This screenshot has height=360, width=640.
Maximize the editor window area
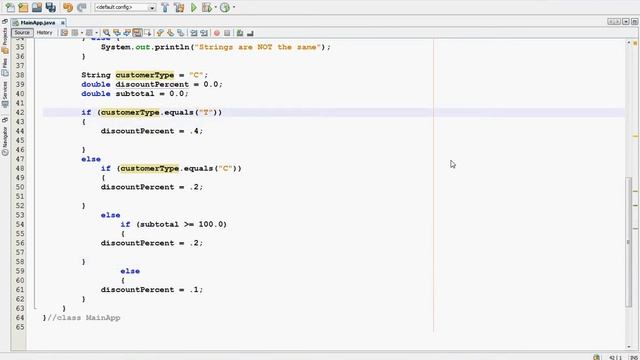coord(635,22)
